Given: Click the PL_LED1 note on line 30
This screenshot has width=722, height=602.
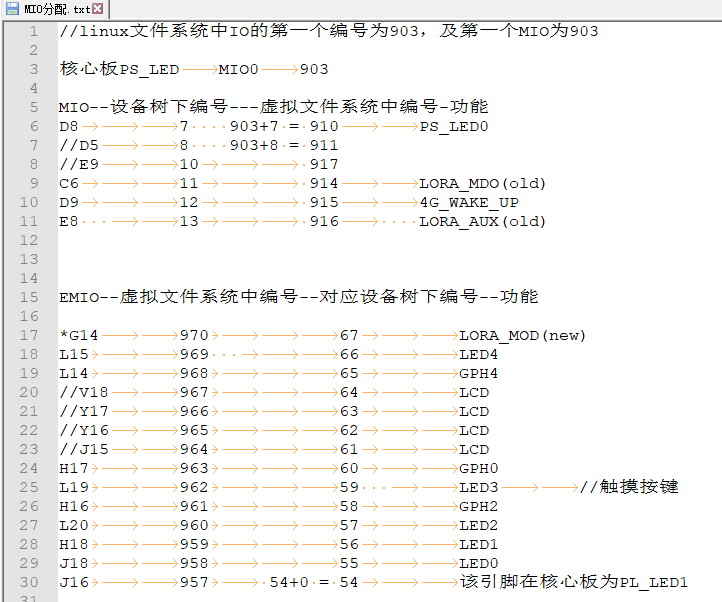Looking at the screenshot, I should coord(574,582).
